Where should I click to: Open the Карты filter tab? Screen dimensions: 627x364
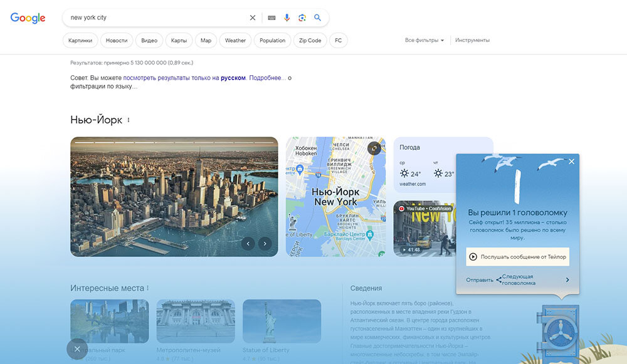point(179,40)
